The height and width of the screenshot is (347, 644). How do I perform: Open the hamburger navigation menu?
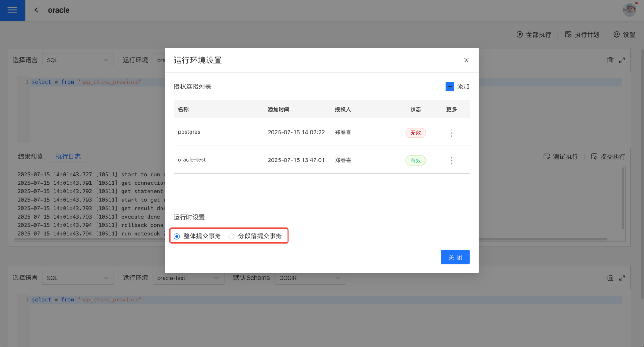click(13, 10)
